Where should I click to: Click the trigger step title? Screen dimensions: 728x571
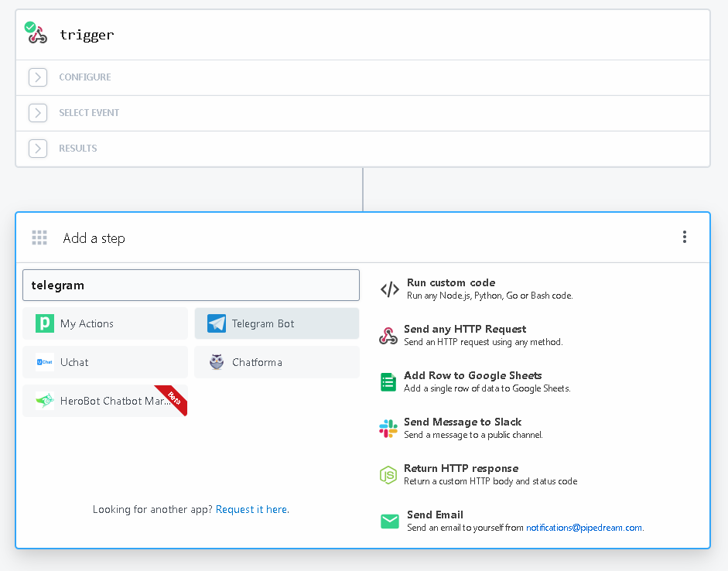tap(87, 35)
